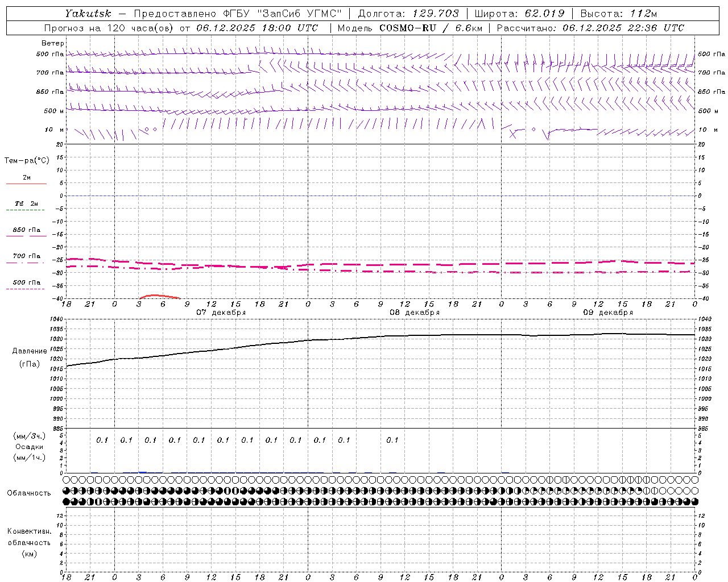The width and height of the screenshot is (728, 582).
Task: Click the 'Ветер' wind panel label
Action: point(52,43)
